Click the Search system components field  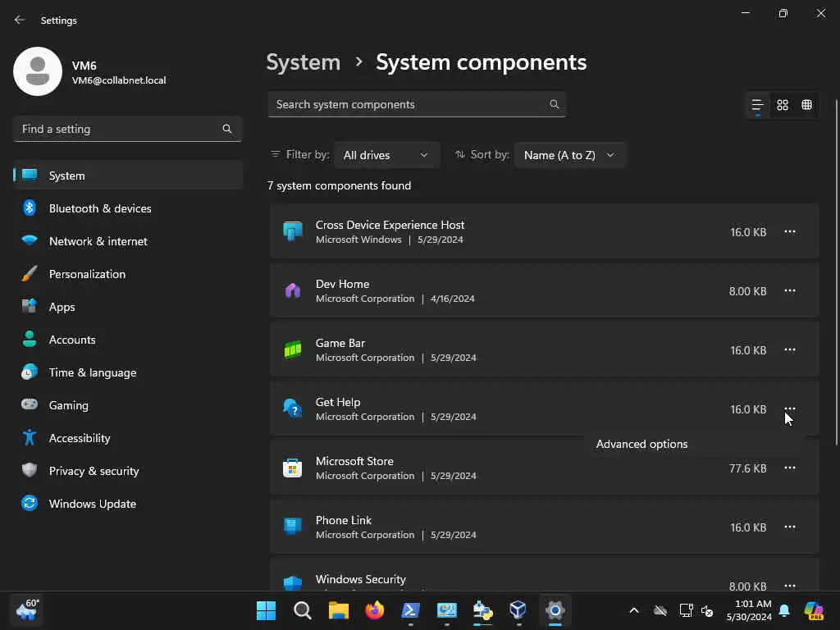click(416, 104)
